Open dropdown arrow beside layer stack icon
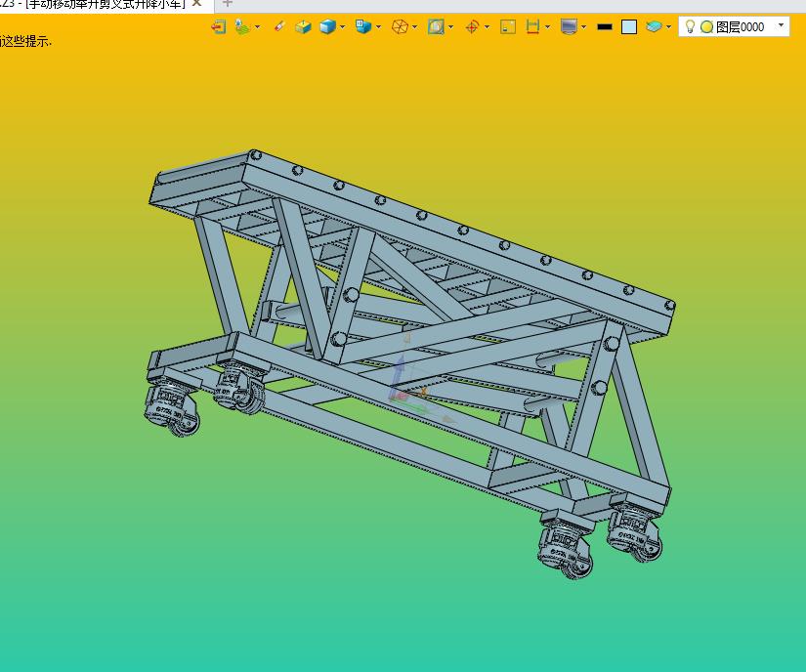 (x=669, y=27)
